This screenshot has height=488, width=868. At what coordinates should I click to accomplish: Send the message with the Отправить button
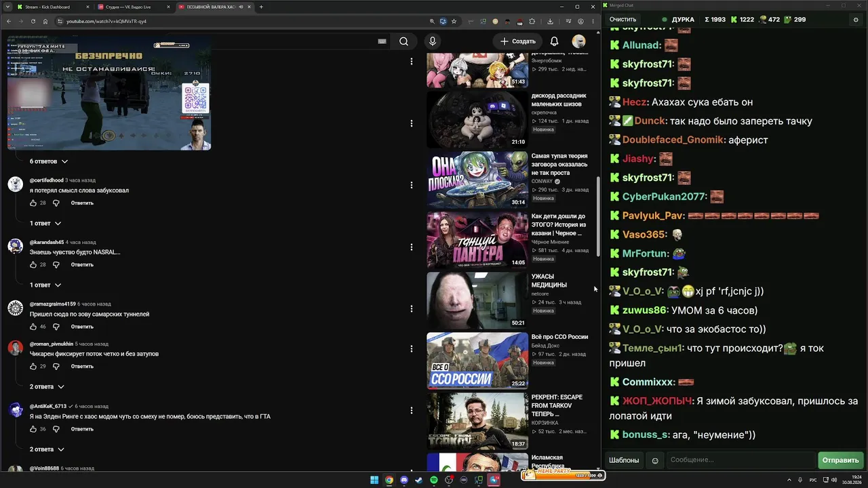coord(841,460)
